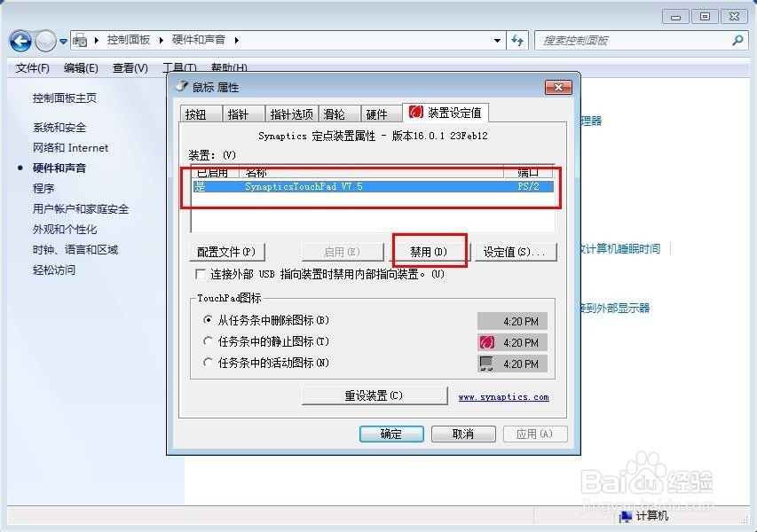Open the 到外部显示器 link behind dialog
The width and height of the screenshot is (757, 532).
(616, 309)
